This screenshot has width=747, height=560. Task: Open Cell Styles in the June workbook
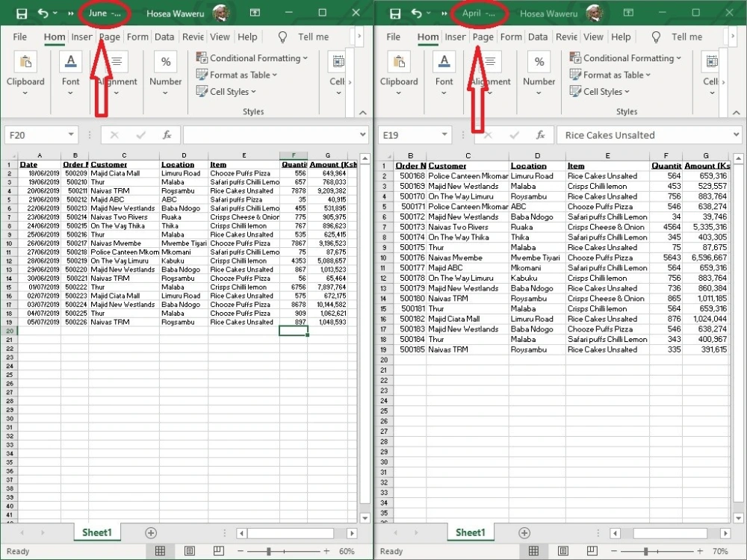(226, 91)
